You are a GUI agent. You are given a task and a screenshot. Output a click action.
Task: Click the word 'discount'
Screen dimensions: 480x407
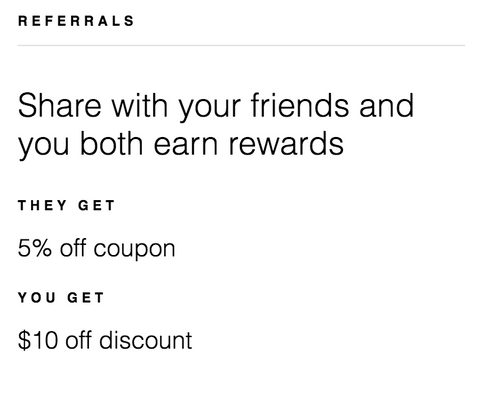(146, 340)
